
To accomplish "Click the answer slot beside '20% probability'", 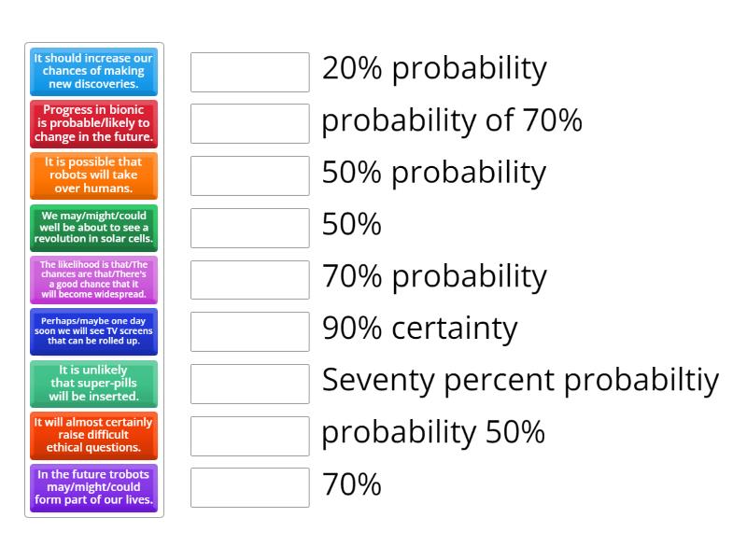I will click(x=248, y=70).
